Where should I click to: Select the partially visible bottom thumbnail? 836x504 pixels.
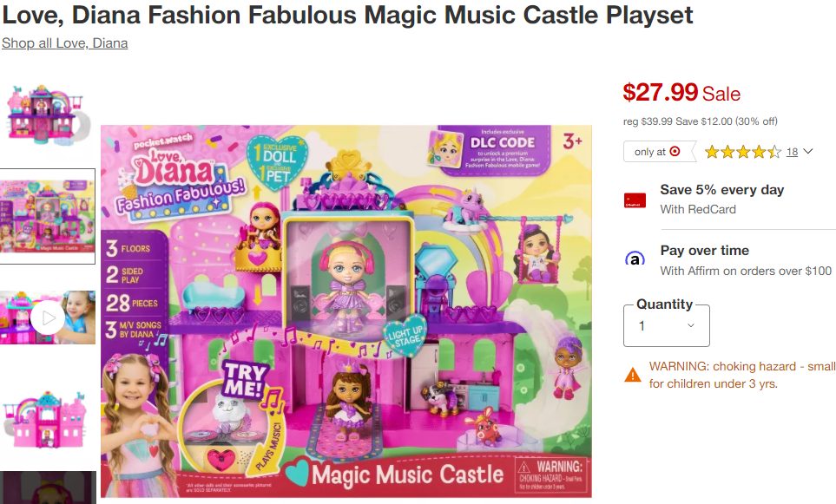pyautogui.click(x=48, y=488)
